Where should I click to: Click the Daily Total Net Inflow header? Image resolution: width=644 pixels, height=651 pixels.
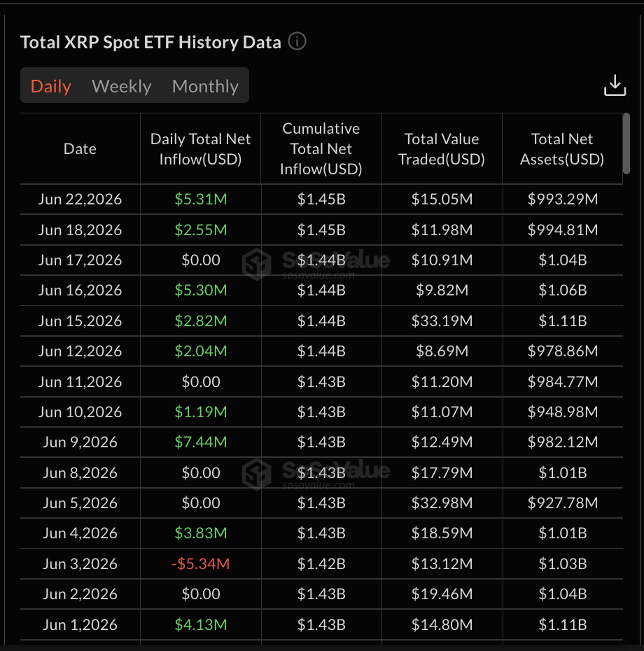(x=200, y=148)
